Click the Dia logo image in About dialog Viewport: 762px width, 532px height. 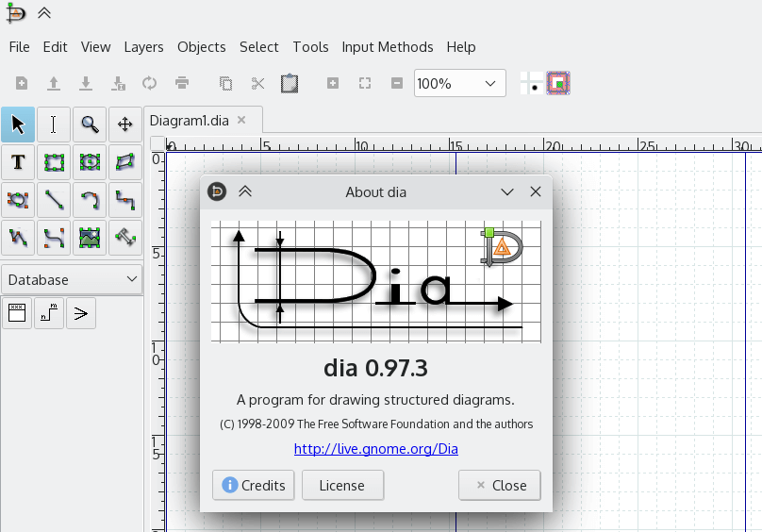(376, 281)
